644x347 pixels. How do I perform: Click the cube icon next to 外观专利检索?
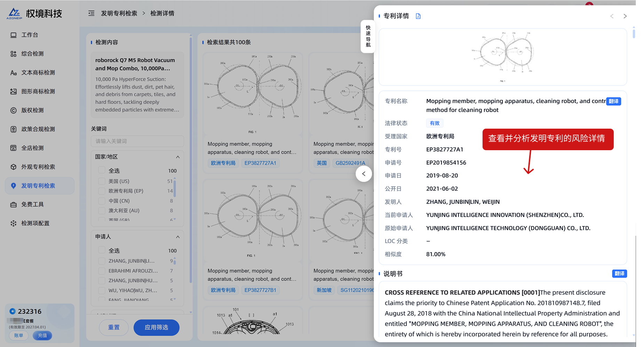click(14, 167)
